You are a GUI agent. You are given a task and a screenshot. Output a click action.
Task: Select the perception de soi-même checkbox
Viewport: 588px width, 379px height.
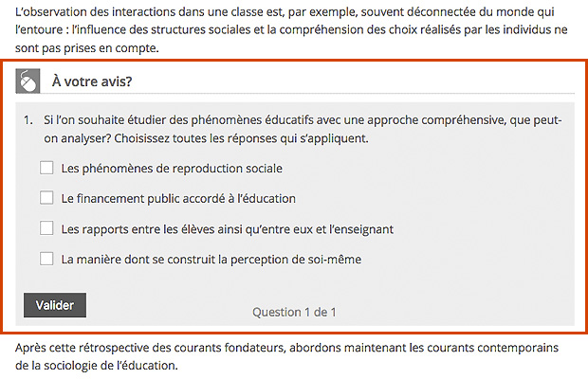click(x=46, y=259)
